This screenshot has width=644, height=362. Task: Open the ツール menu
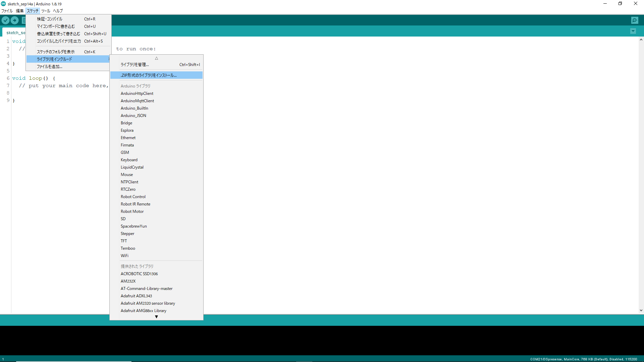46,11
